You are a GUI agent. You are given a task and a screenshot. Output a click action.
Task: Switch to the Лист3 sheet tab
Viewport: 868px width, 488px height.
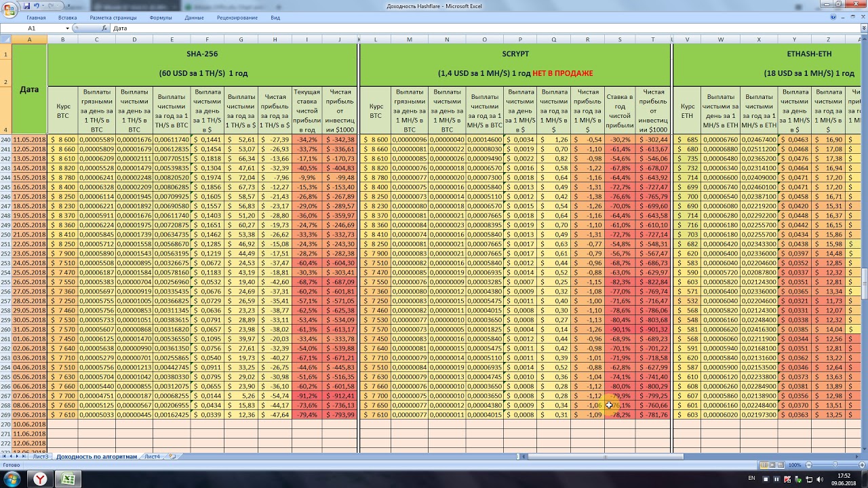pyautogui.click(x=41, y=457)
